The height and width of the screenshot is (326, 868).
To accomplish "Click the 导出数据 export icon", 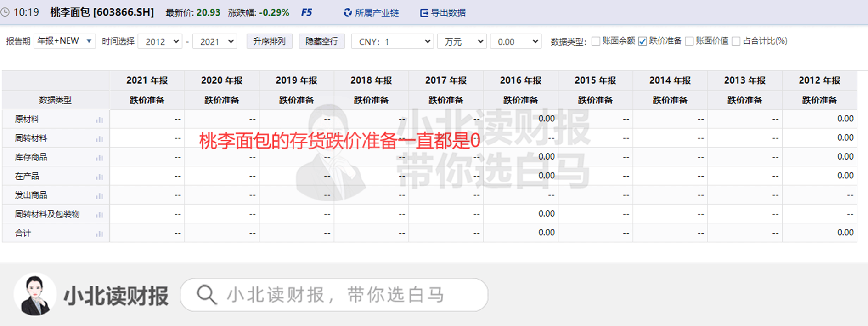I will pos(424,13).
